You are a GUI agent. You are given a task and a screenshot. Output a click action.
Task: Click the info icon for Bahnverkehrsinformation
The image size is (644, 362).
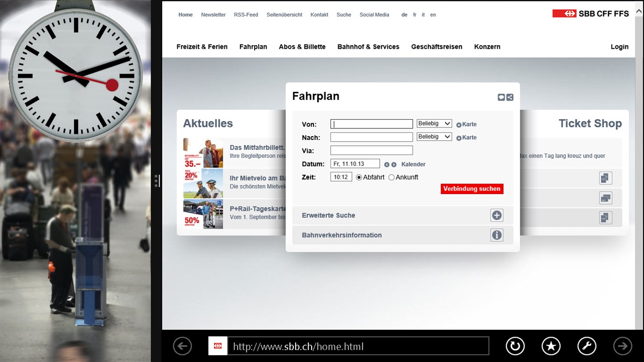click(497, 235)
